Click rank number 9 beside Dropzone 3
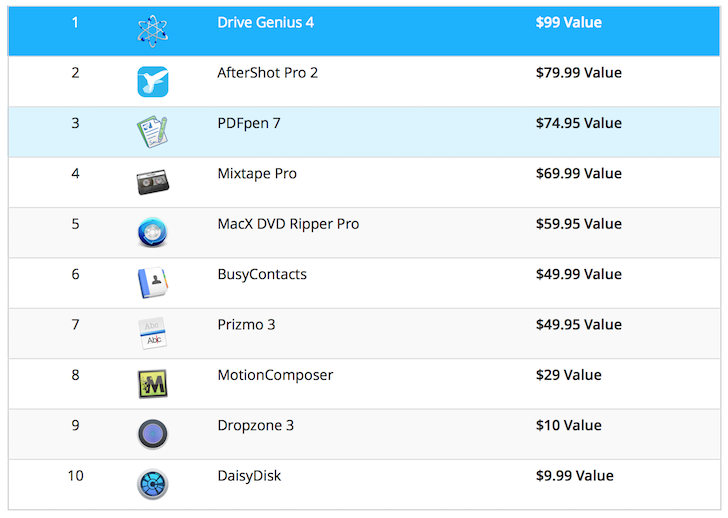This screenshot has height=518, width=728. 75,425
